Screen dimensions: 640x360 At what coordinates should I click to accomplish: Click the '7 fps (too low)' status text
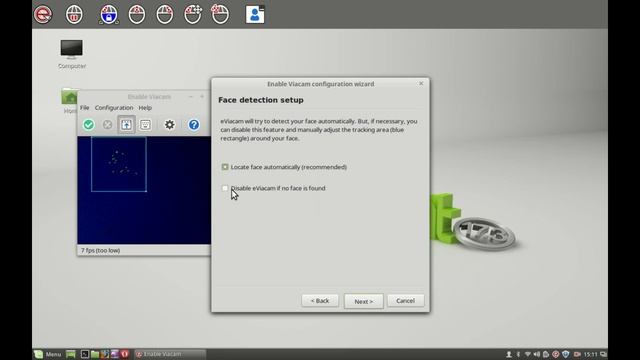(x=100, y=251)
